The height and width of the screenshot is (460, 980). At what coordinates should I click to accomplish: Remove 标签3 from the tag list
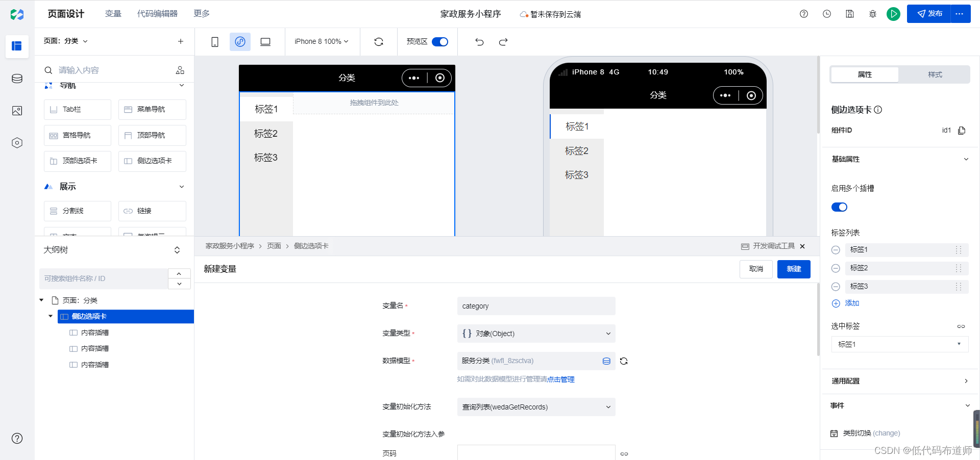coord(836,287)
